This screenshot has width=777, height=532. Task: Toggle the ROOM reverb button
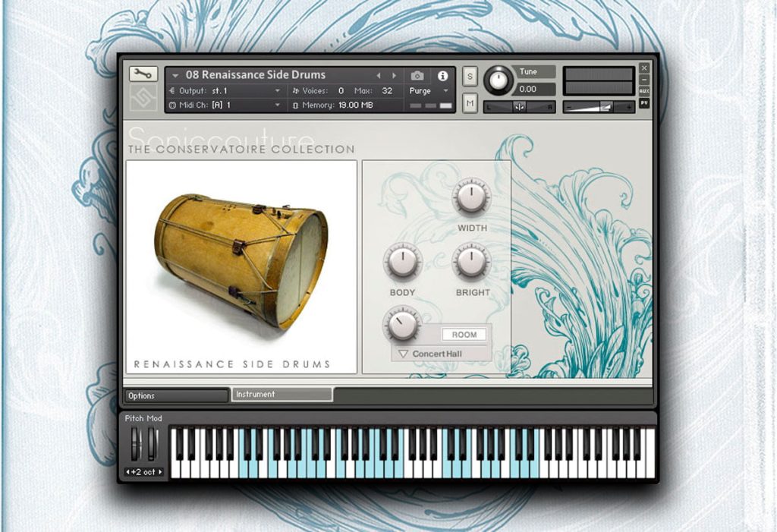pos(464,335)
